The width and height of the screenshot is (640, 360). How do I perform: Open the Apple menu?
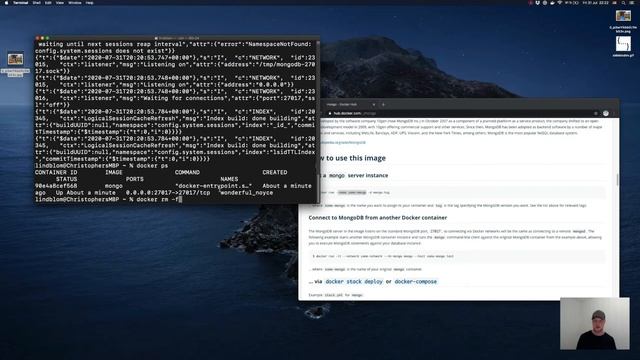pos(6,2)
